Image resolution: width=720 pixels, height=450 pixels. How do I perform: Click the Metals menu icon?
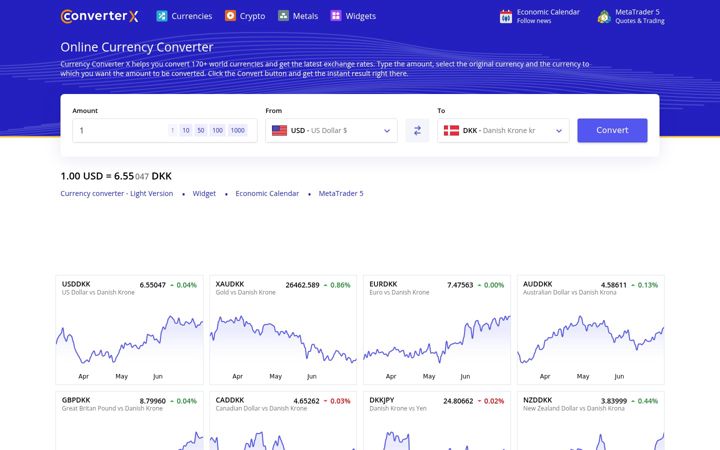pos(283,16)
